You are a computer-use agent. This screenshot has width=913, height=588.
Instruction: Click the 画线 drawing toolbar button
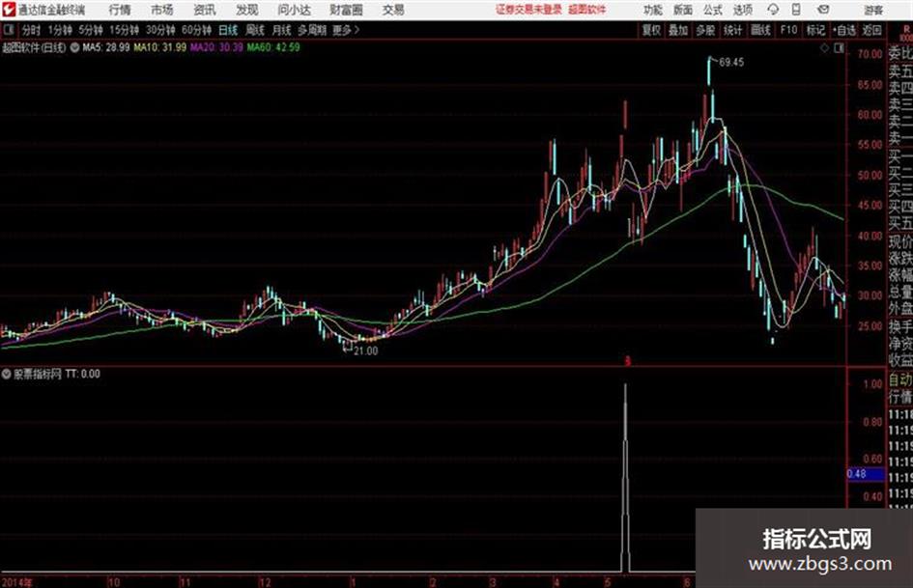pyautogui.click(x=761, y=30)
